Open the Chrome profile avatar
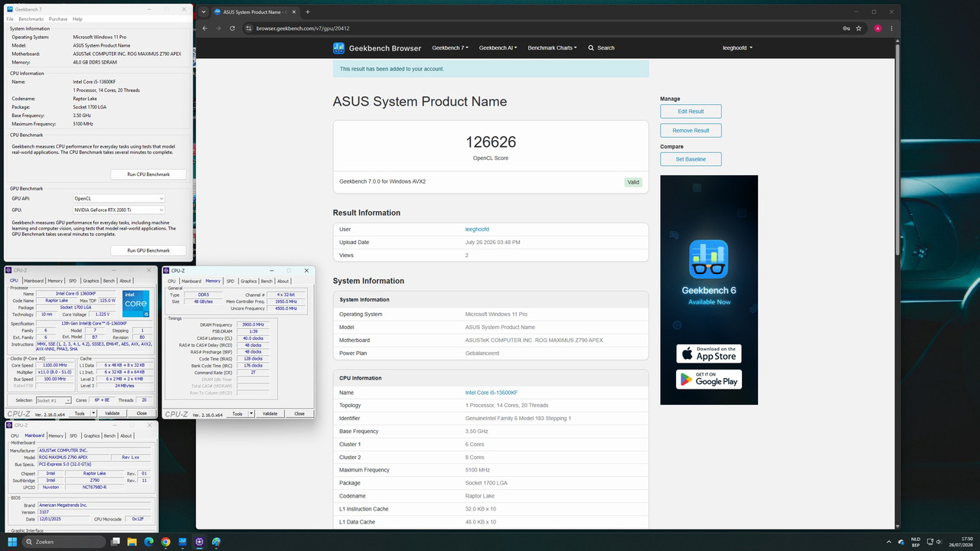 [877, 28]
